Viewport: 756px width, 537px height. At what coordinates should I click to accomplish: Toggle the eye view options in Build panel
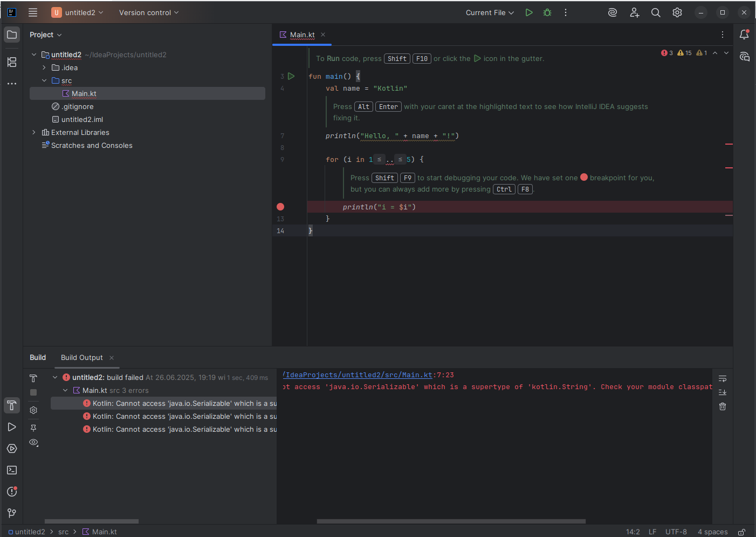click(33, 443)
